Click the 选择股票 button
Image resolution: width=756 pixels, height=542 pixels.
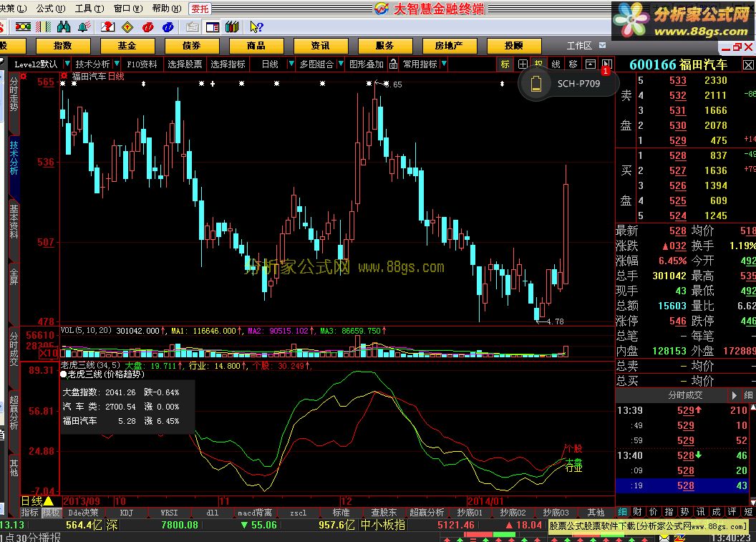point(185,64)
